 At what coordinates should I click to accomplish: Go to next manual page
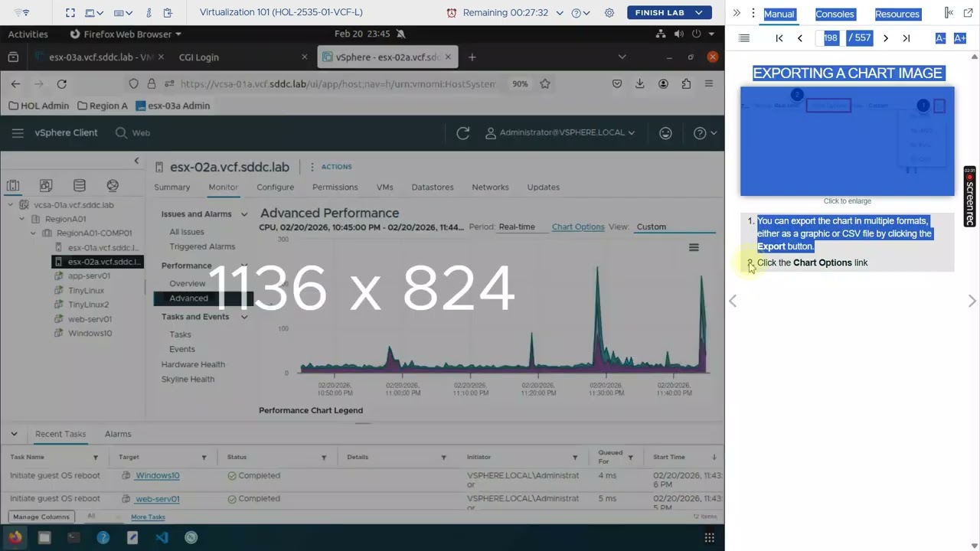click(x=886, y=38)
